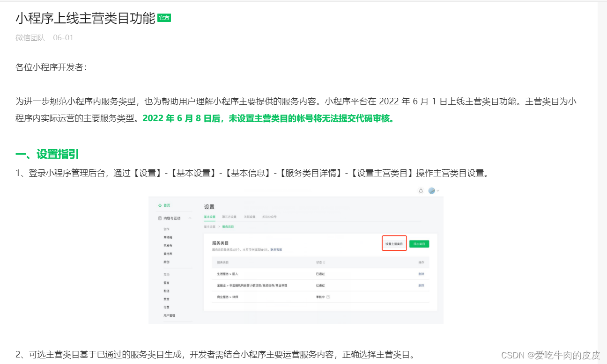
Task: Click the notification bell icon
Action: point(421,191)
